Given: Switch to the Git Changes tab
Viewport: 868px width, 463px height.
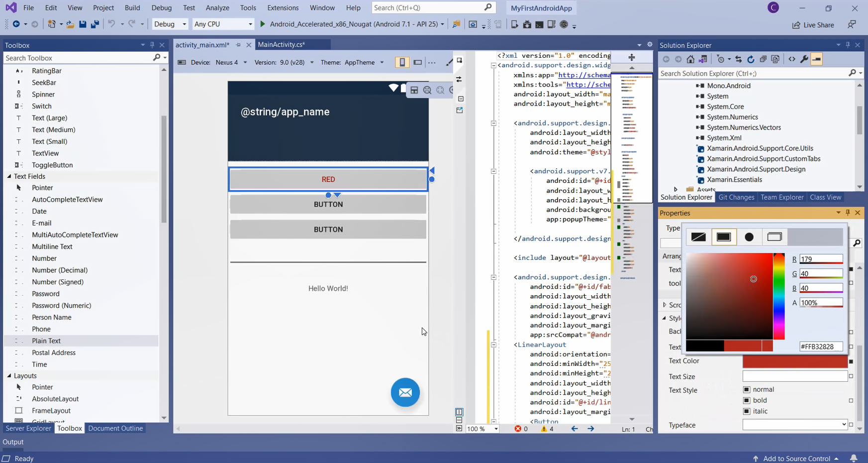Looking at the screenshot, I should pos(736,197).
